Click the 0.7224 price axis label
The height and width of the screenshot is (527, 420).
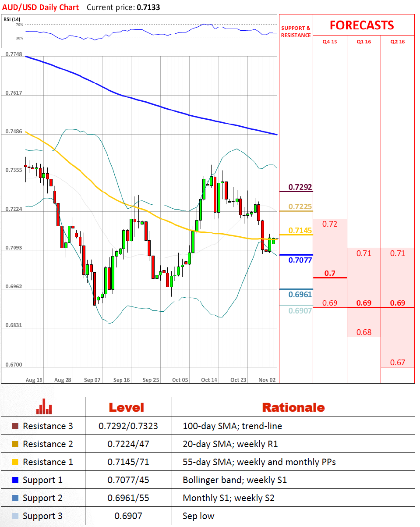click(x=14, y=209)
